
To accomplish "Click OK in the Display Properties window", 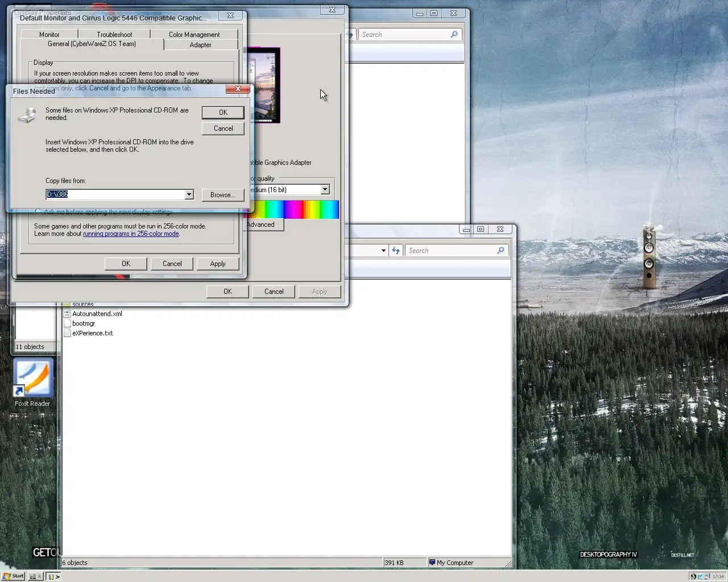I will 227,292.
